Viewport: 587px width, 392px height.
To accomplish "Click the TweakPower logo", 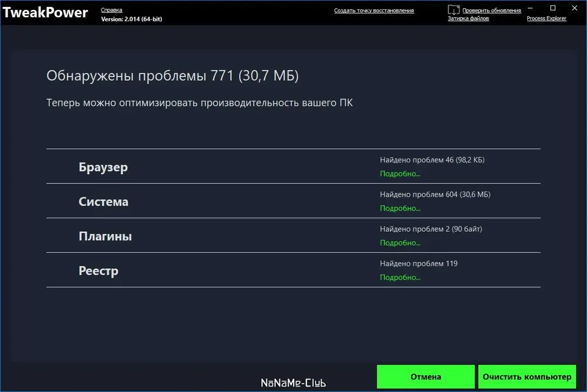I will click(45, 12).
